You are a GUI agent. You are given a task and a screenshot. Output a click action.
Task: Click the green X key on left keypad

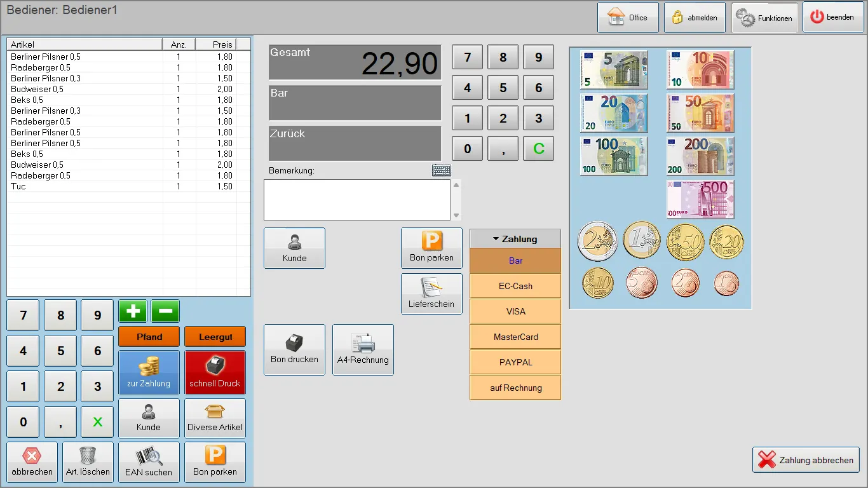[x=97, y=422]
